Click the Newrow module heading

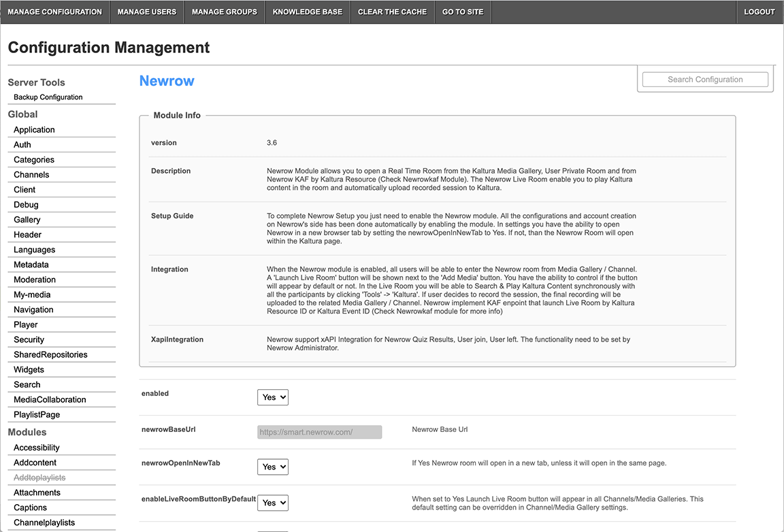coord(167,80)
